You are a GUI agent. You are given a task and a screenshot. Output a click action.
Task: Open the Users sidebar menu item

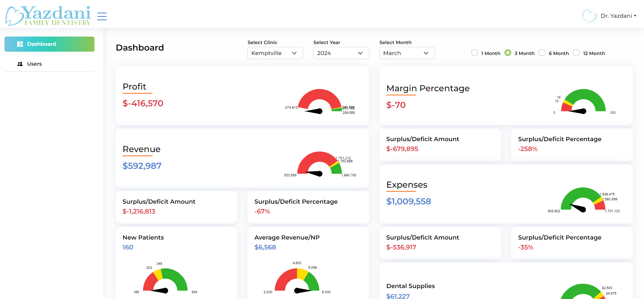coord(49,64)
